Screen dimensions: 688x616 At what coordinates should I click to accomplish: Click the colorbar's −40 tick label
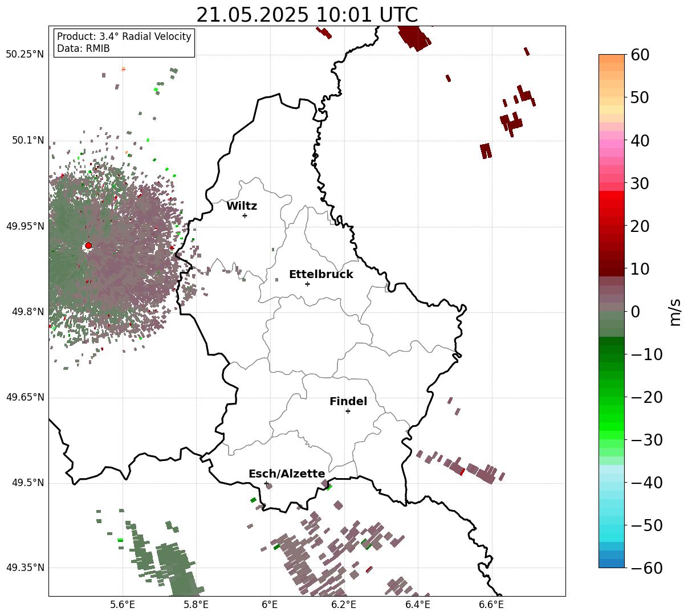(x=646, y=483)
